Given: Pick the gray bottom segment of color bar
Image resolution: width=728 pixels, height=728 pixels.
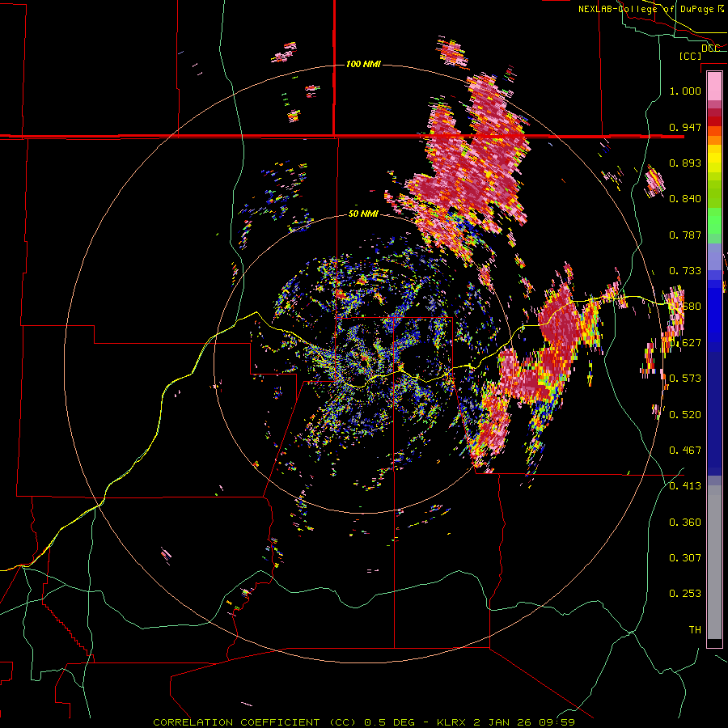Looking at the screenshot, I should (714, 562).
